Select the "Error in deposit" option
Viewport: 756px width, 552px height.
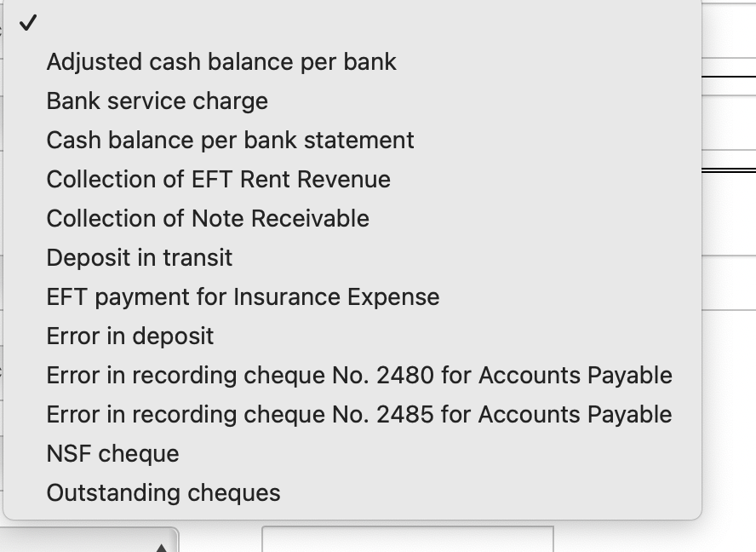(x=129, y=336)
